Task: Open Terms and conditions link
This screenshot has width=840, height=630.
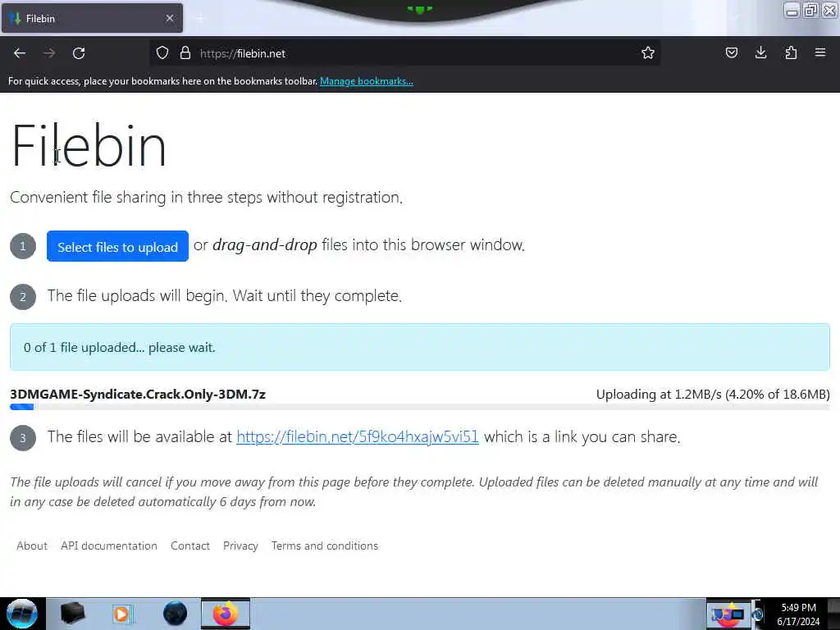Action: coord(325,546)
